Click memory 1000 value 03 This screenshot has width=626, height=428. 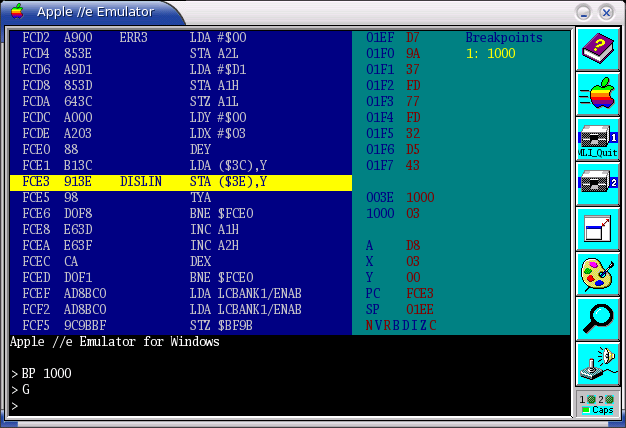[x=393, y=213]
